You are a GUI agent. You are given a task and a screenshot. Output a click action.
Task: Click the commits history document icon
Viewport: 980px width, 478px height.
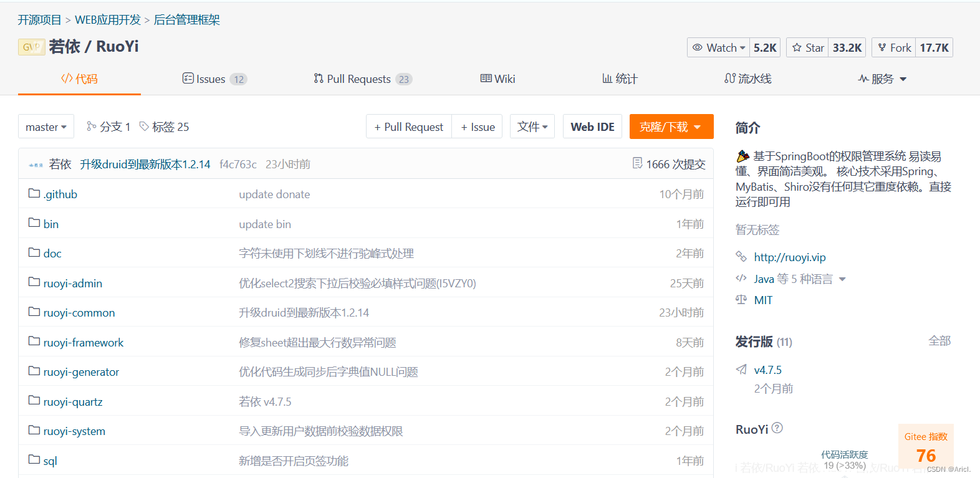pos(637,163)
